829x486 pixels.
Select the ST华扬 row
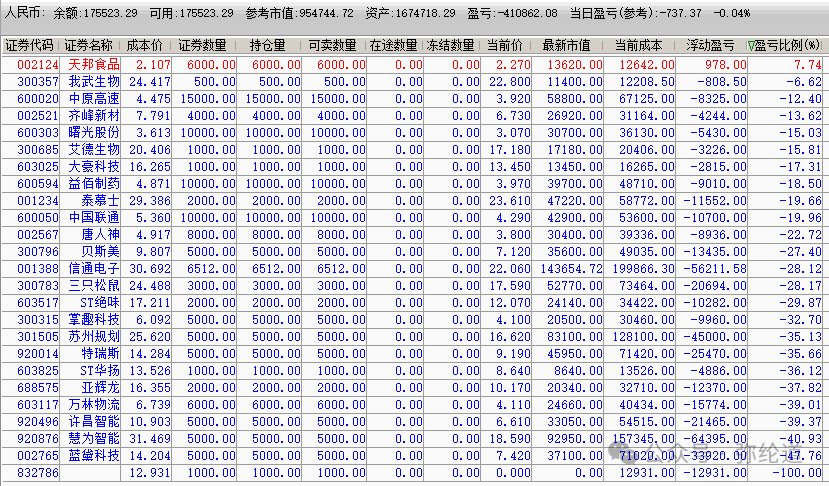coord(412,371)
